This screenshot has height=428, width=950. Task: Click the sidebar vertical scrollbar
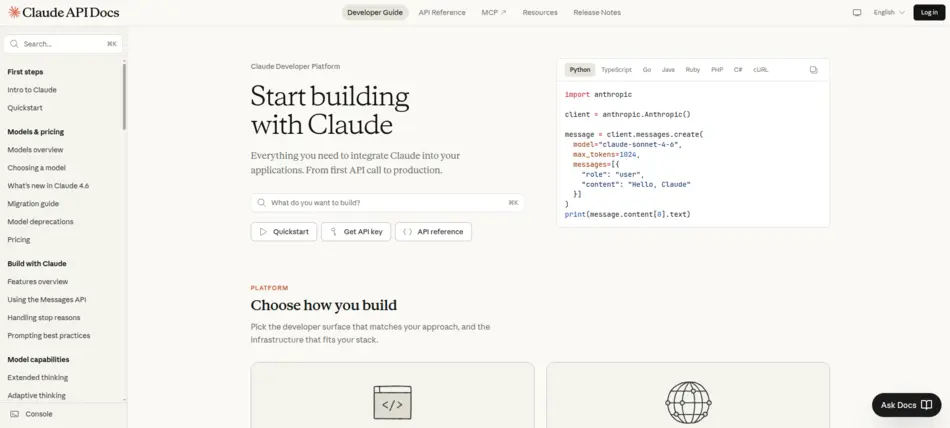pyautogui.click(x=124, y=97)
